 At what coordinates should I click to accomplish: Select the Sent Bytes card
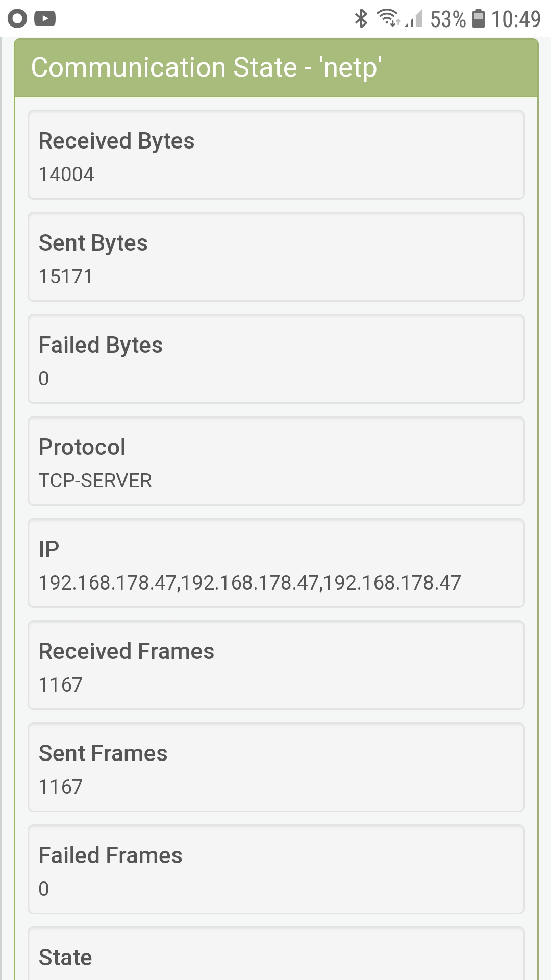276,257
